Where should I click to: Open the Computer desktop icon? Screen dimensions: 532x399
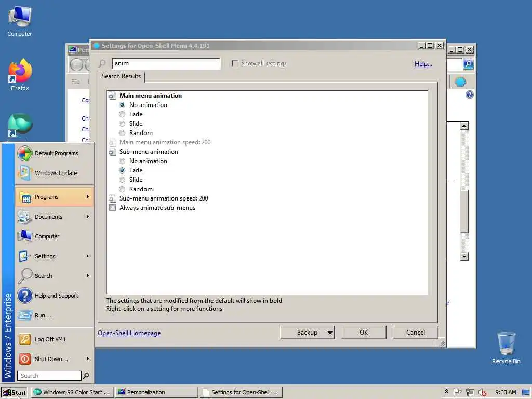[19, 21]
